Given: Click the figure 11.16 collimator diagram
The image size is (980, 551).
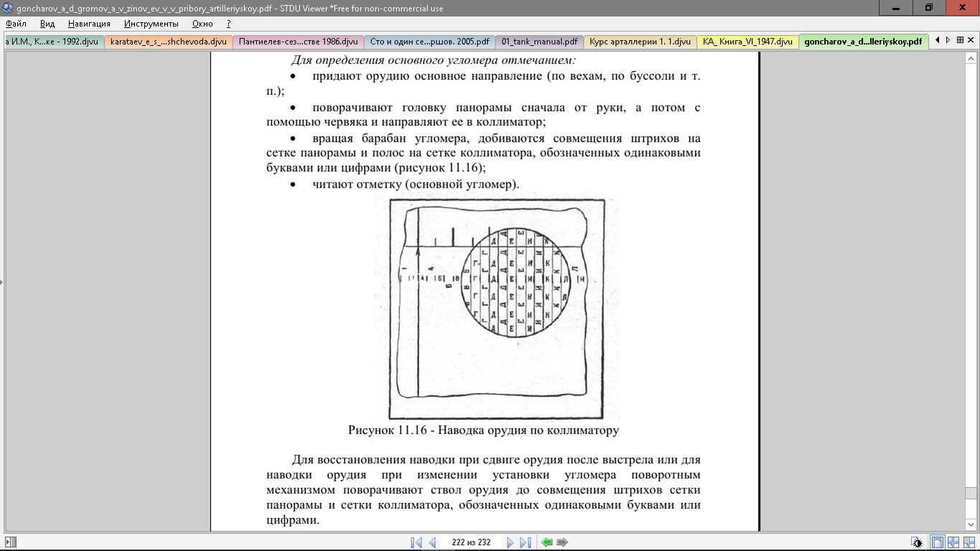Looking at the screenshot, I should (x=497, y=309).
